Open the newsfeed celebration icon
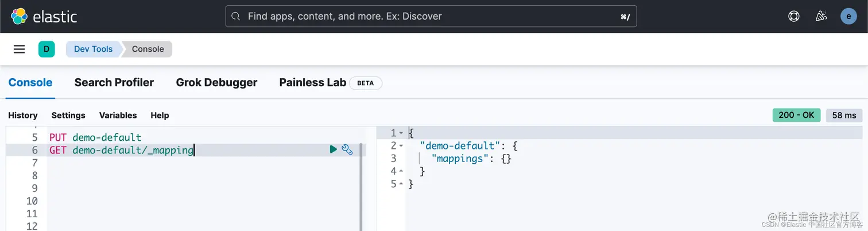 pyautogui.click(x=821, y=16)
